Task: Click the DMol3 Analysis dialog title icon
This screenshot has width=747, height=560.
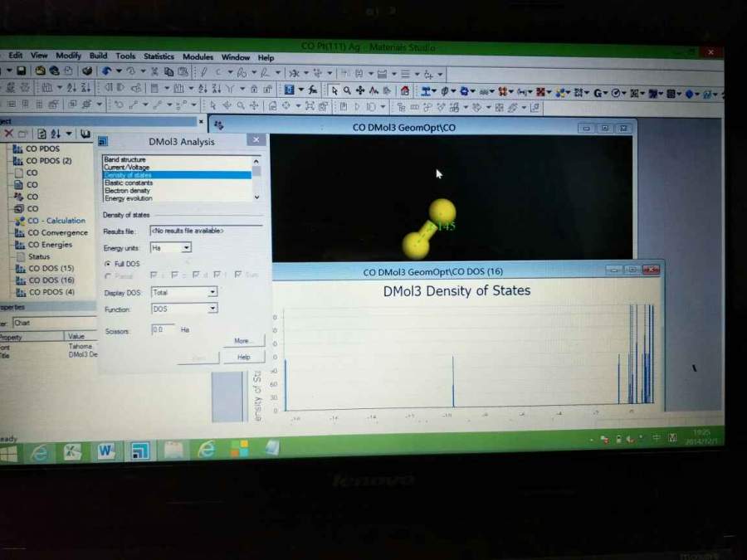Action: (103, 141)
